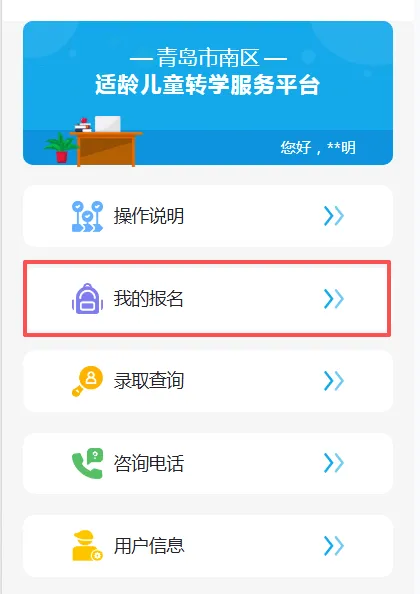Screen dimensions: 420x594
Task: Tap the 用户信息 text label
Action: (x=149, y=546)
